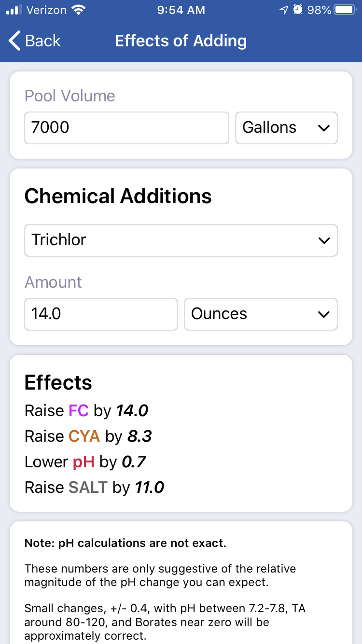The width and height of the screenshot is (362, 644).
Task: Tap the Back chevron arrow icon
Action: coord(15,41)
